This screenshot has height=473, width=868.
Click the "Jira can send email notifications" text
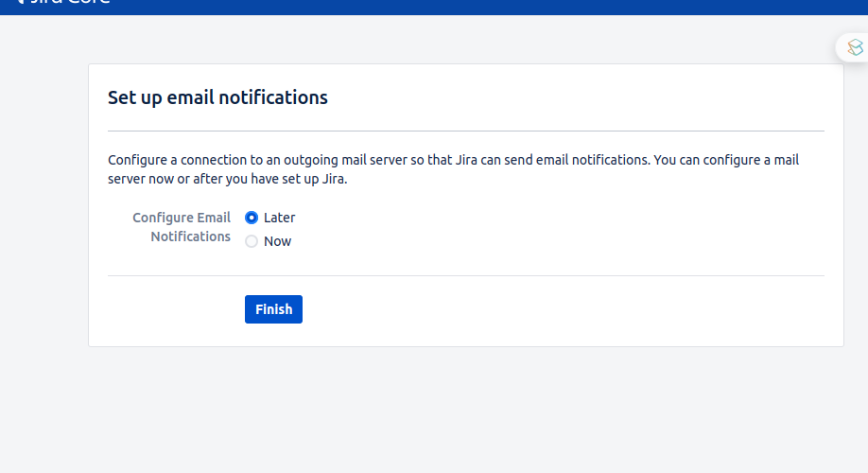552,160
